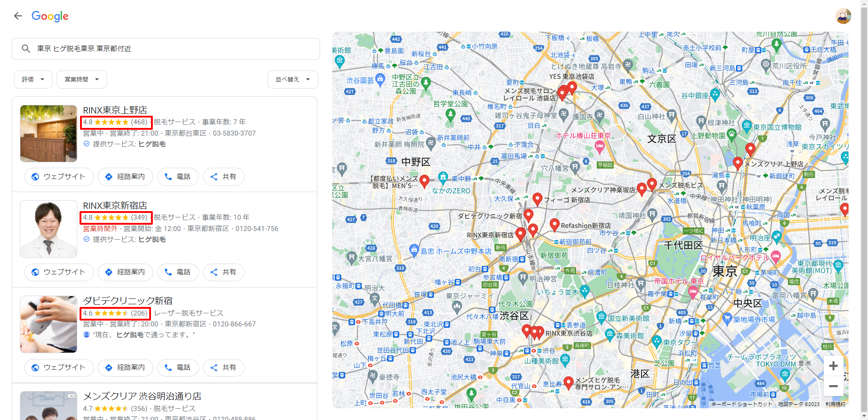Click the 上野動物園 paw icon on map

point(731,134)
